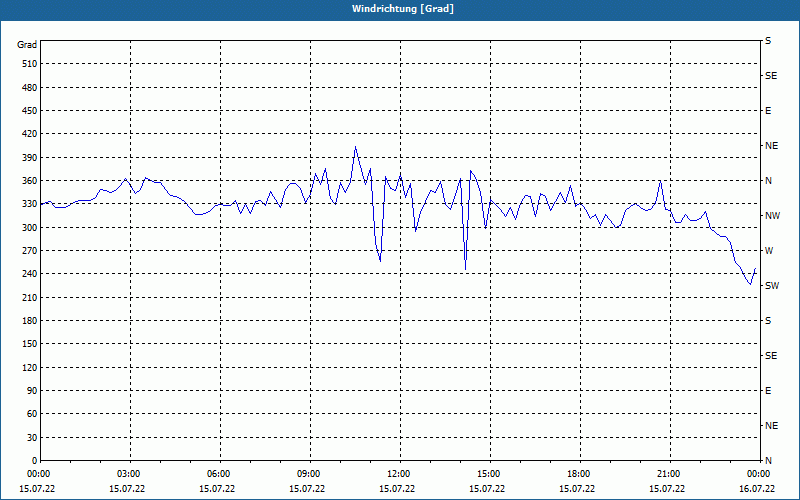Click the 03:00 time label
The height and width of the screenshot is (500, 800).
(128, 473)
